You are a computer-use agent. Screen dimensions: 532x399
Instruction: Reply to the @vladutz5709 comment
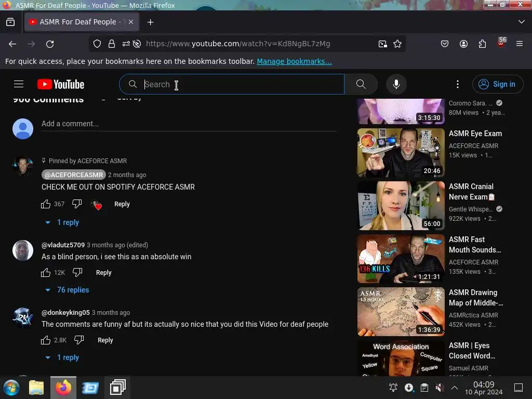point(103,272)
